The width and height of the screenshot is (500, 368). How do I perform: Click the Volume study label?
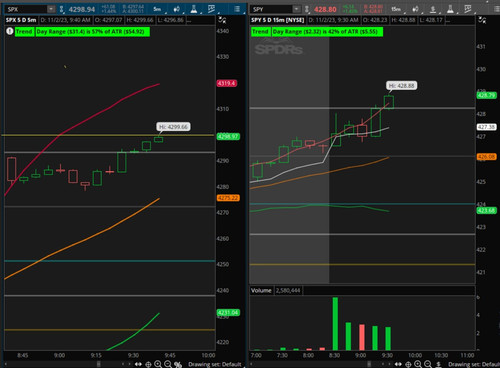pos(261,290)
